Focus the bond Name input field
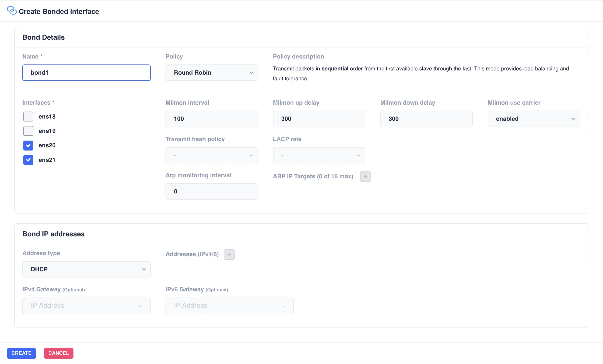Viewport: 603px width, 364px height. click(86, 73)
